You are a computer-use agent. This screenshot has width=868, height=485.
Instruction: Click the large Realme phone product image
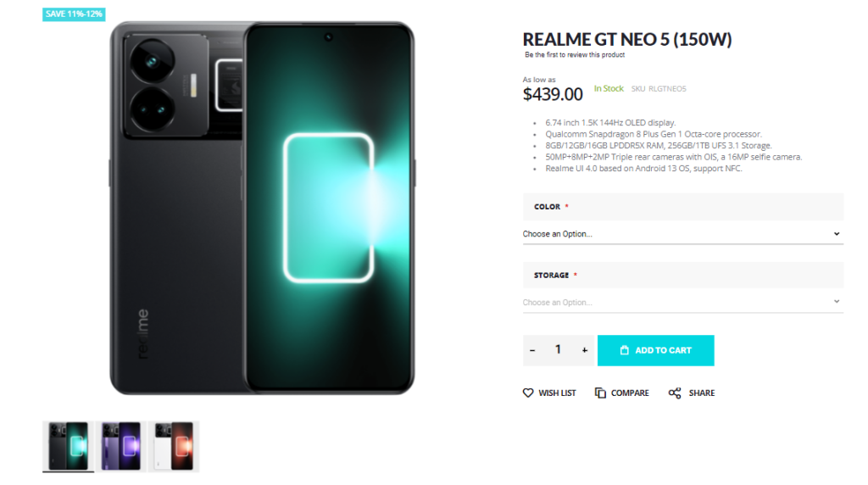(x=262, y=209)
